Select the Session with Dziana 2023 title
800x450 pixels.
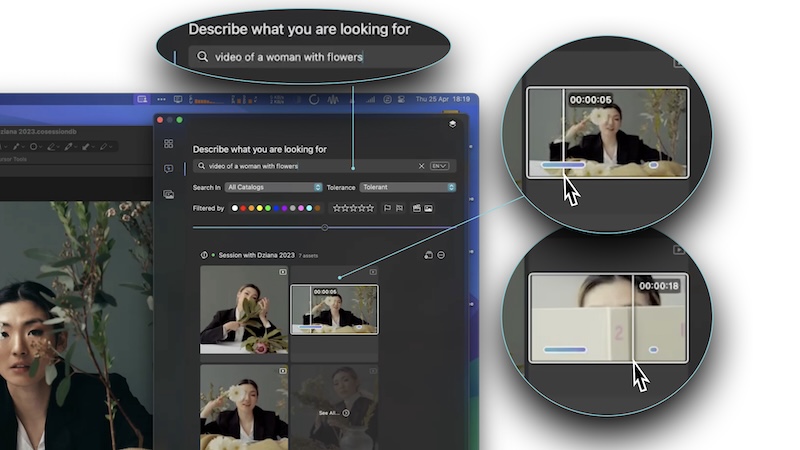tap(257, 255)
